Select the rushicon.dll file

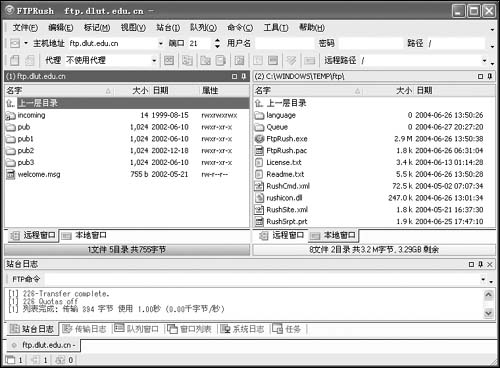(x=284, y=198)
